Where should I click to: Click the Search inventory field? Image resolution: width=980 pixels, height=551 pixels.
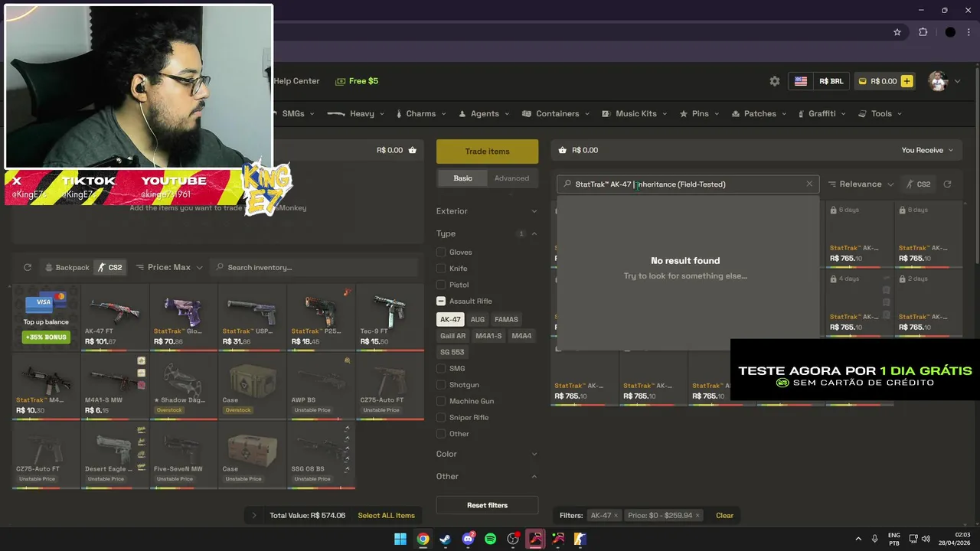pyautogui.click(x=314, y=267)
